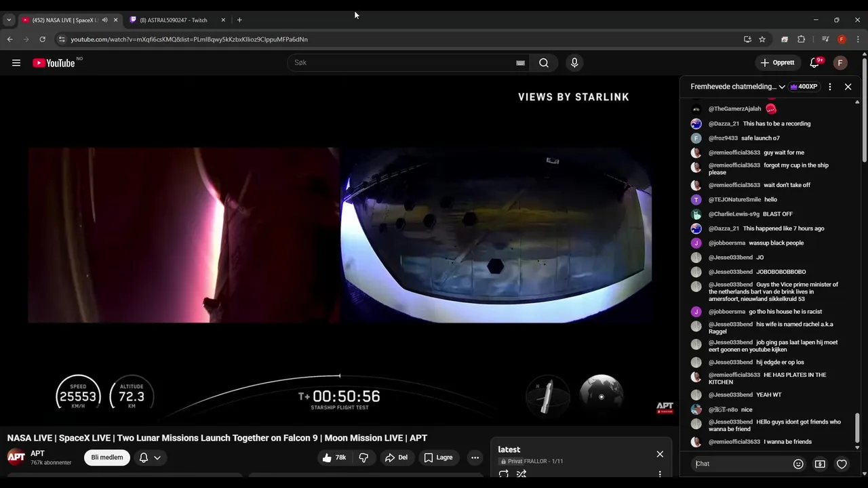Switch to the ASTRAL5090247 Twitch tab

(x=174, y=20)
